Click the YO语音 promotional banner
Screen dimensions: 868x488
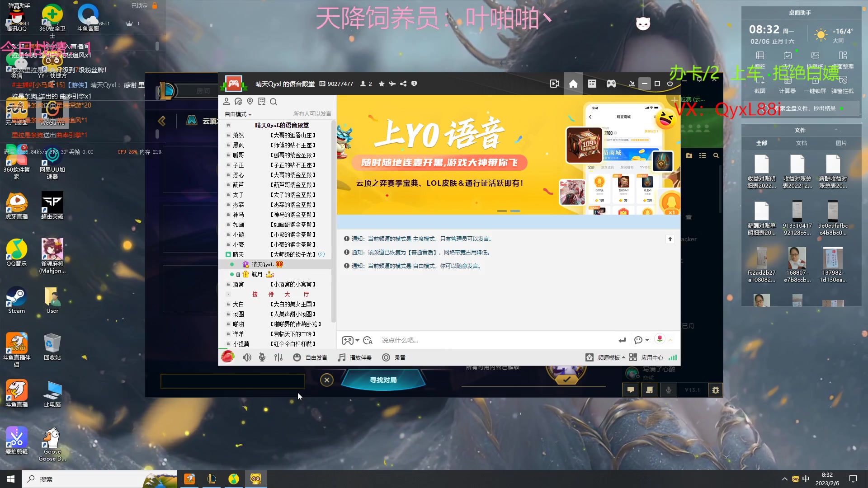pos(508,155)
